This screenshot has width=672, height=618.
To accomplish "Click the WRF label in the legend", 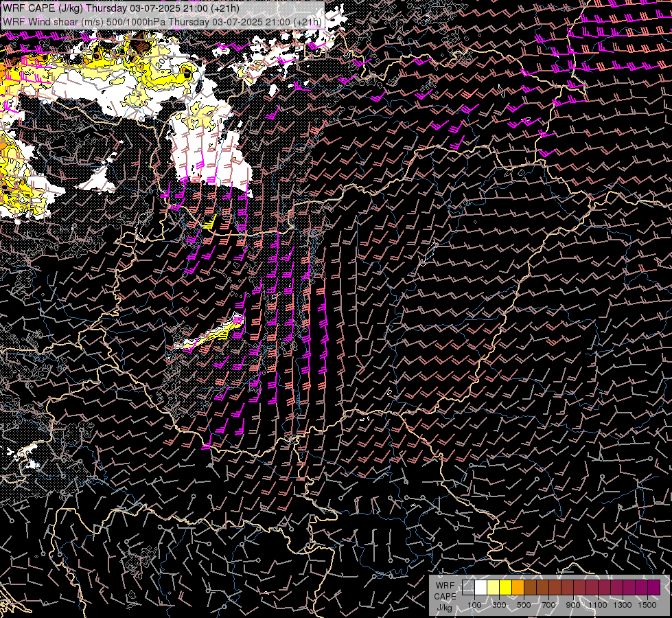I will tap(445, 586).
